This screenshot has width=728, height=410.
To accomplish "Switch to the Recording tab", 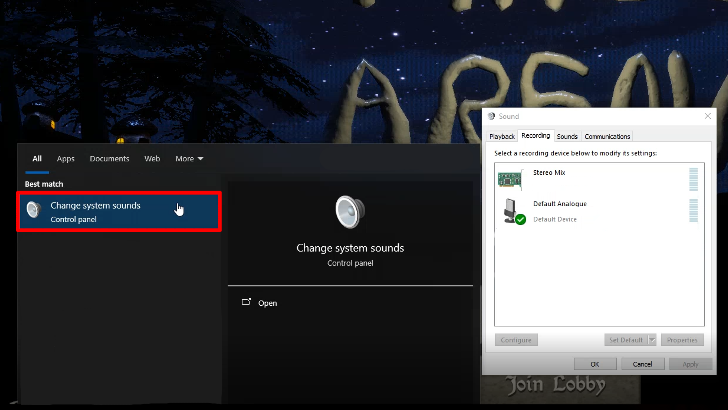I will click(535, 136).
